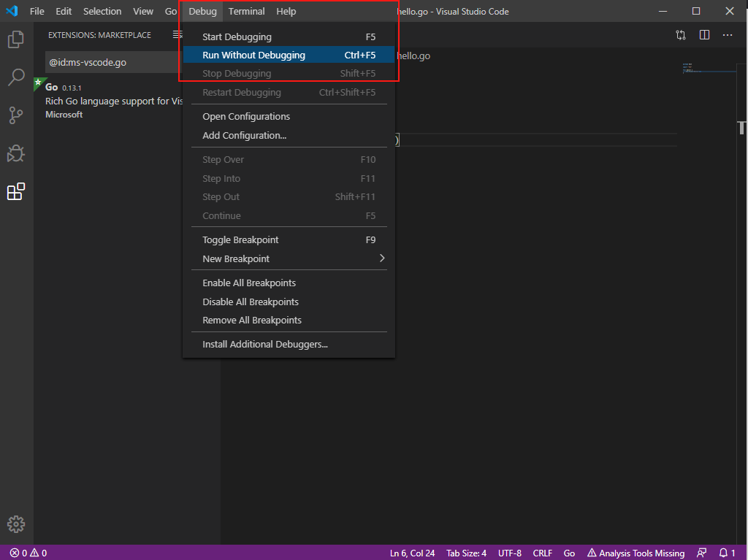Image resolution: width=748 pixels, height=560 pixels.
Task: Open the Debug view bug icon
Action: click(16, 153)
